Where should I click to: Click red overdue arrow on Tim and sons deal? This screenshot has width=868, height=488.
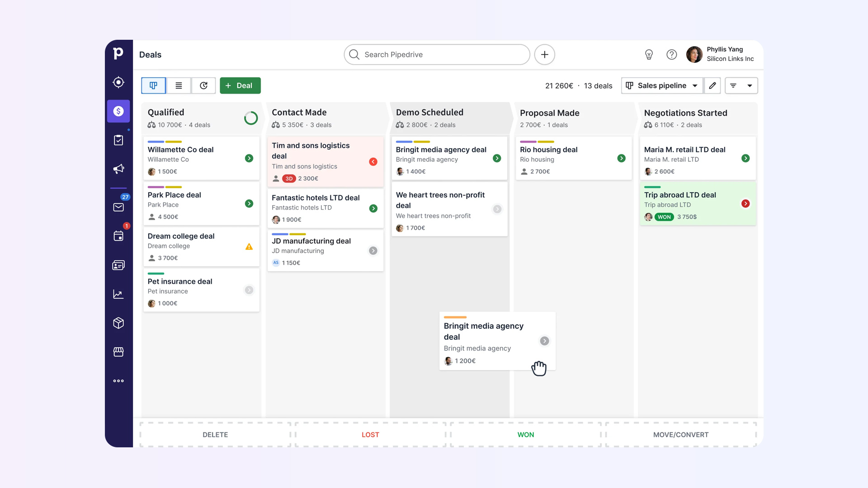(x=373, y=162)
